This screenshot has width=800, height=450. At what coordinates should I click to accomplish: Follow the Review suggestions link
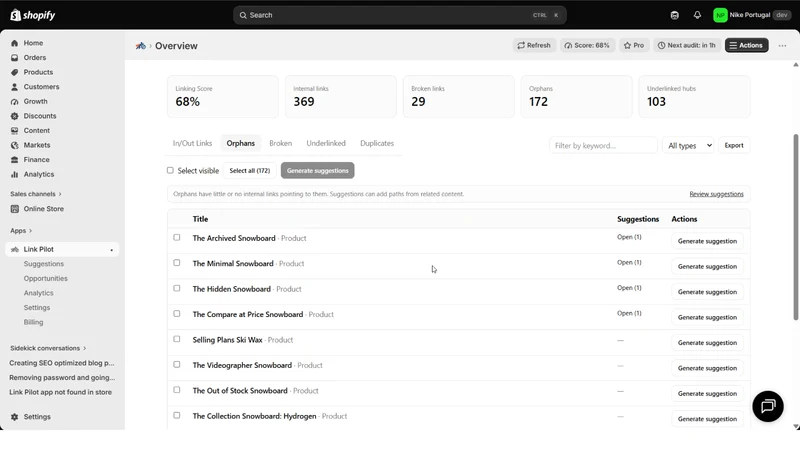716,194
